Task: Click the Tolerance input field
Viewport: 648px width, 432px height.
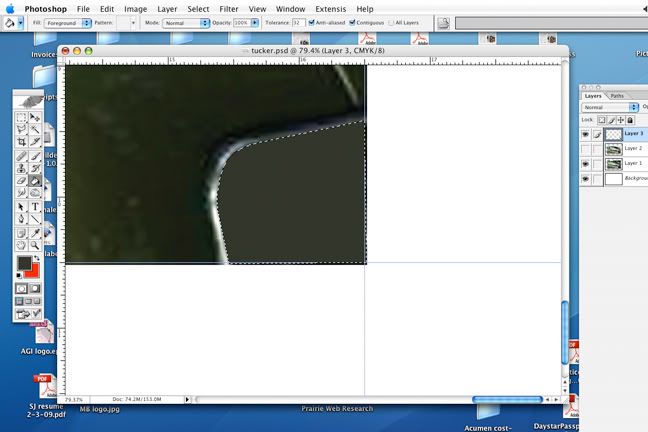Action: click(298, 23)
